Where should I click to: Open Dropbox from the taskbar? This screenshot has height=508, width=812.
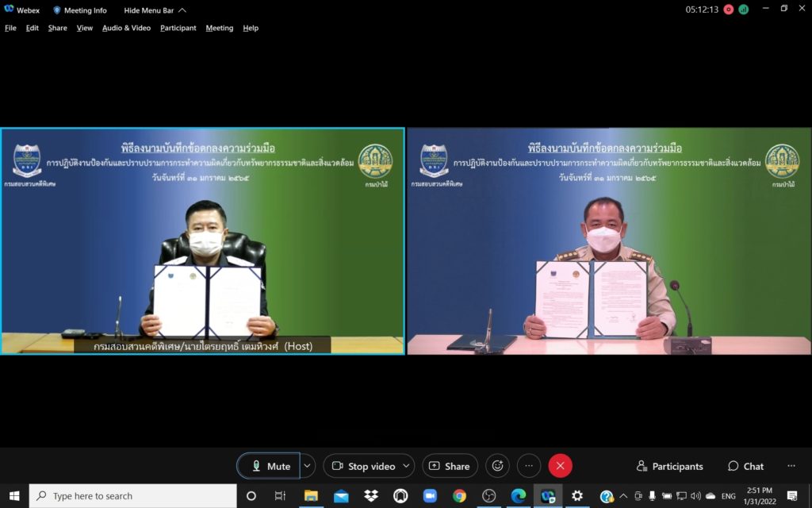371,496
